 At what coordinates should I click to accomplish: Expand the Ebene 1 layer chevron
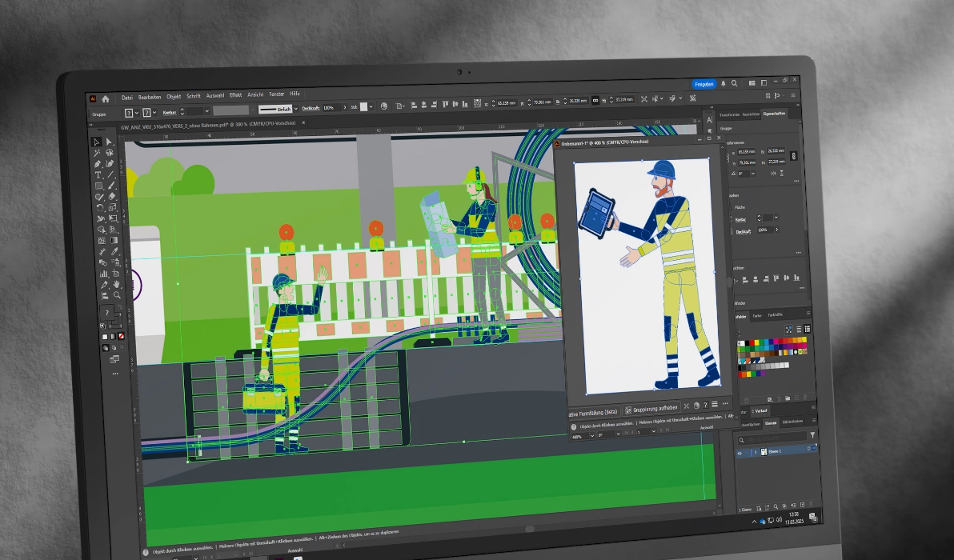pos(756,452)
